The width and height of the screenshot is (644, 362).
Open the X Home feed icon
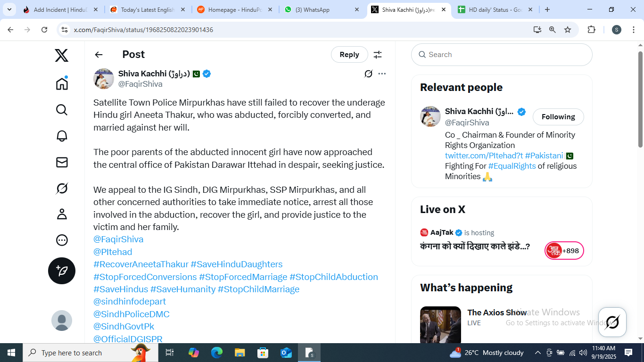point(62,83)
